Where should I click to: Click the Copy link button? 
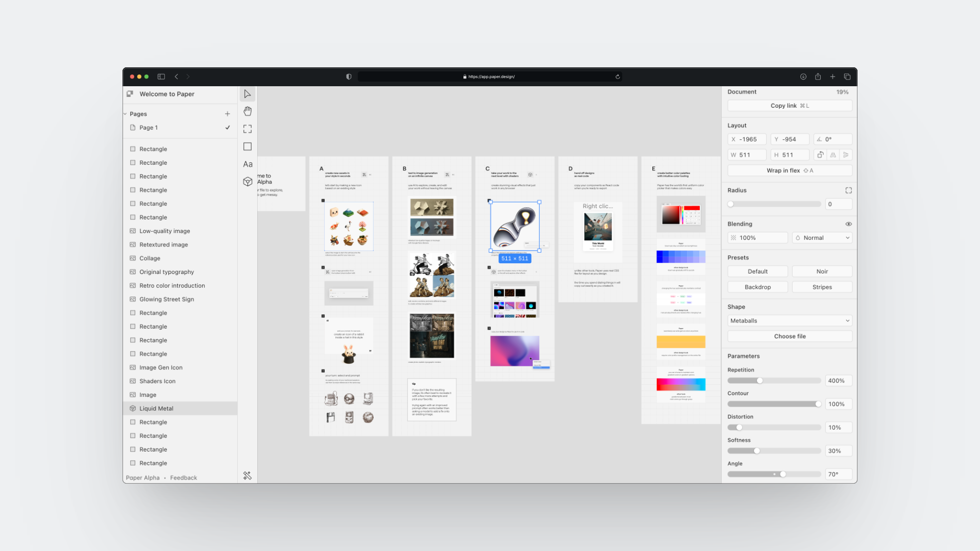point(790,106)
